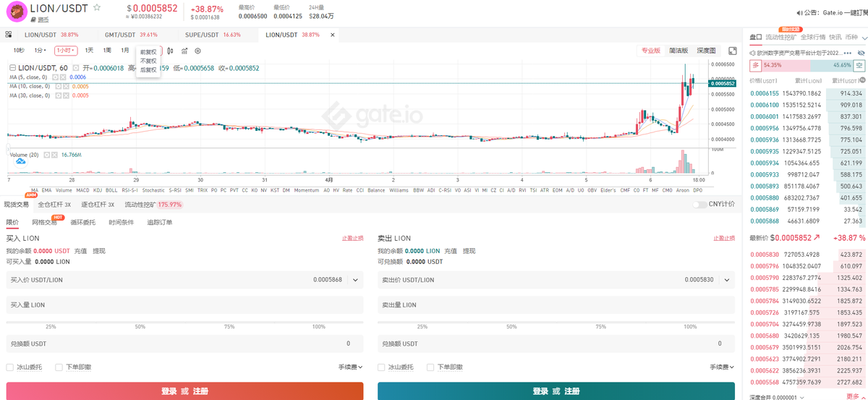
Task: Collapse the LION/USDT, 60 legend
Action: pyautogui.click(x=12, y=68)
